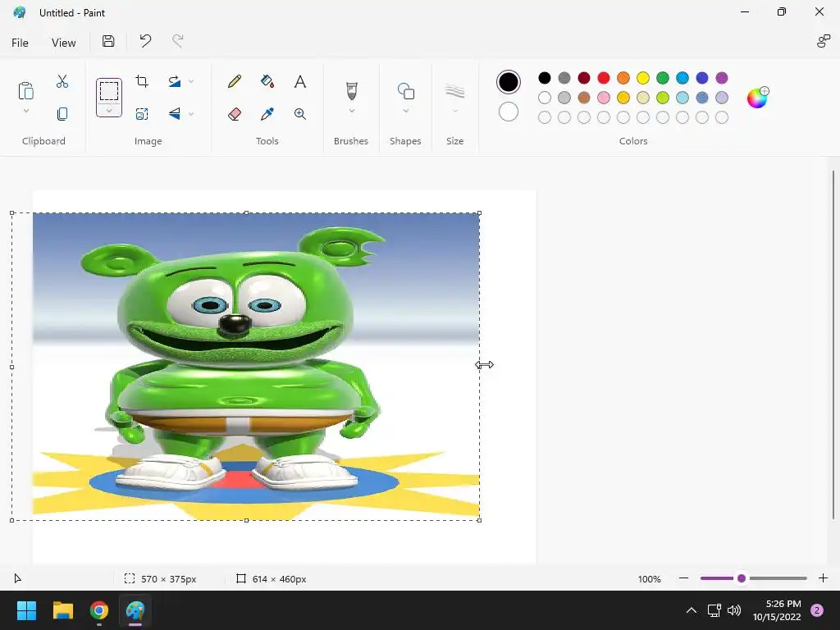This screenshot has width=840, height=630.
Task: Expand the Rotate options chevron
Action: [191, 81]
